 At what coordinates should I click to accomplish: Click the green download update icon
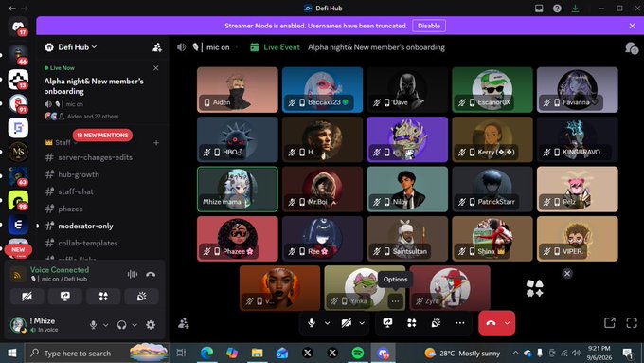pos(575,9)
